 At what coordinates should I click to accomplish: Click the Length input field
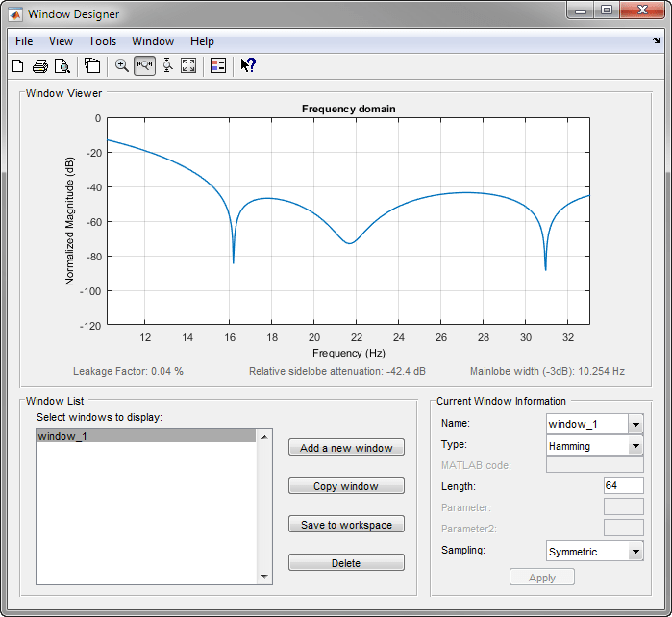coord(624,486)
